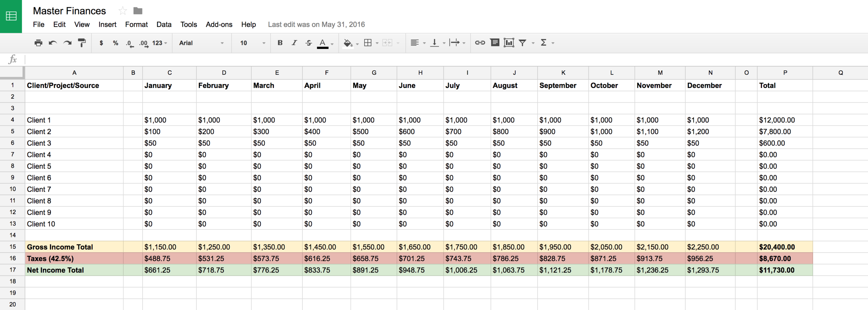Insert a comment via the comment icon
This screenshot has width=868, height=310.
pos(495,43)
